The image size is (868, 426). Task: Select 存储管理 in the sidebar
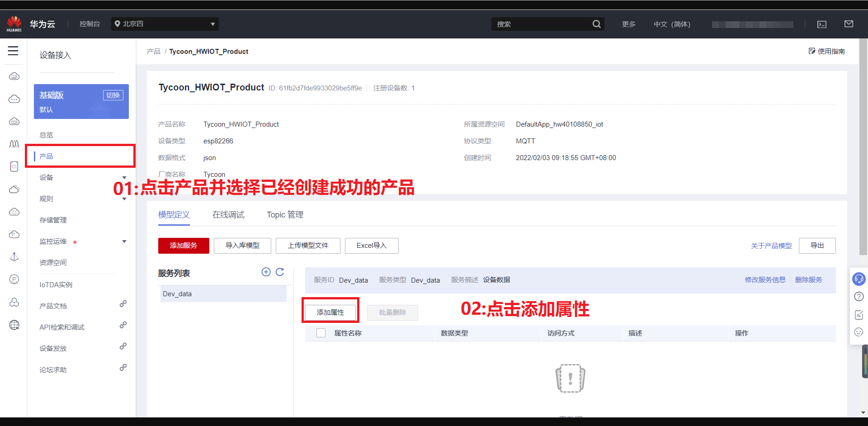click(53, 220)
